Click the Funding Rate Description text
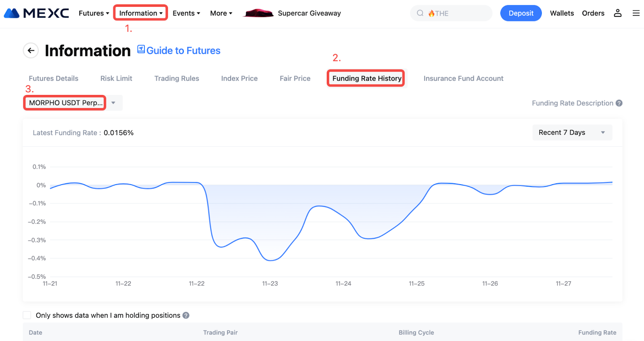Screen dimensions: 644x341 572,103
